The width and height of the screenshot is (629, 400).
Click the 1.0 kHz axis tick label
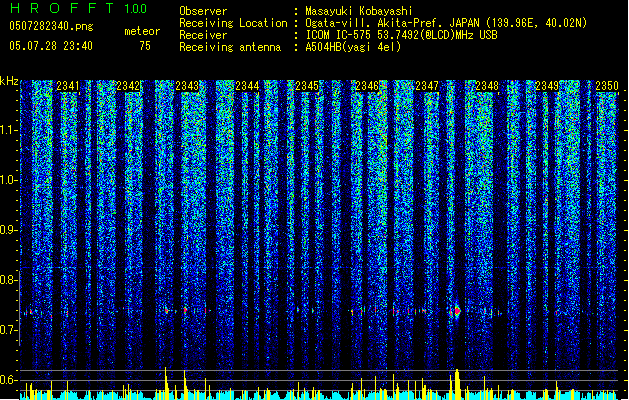tap(9, 180)
